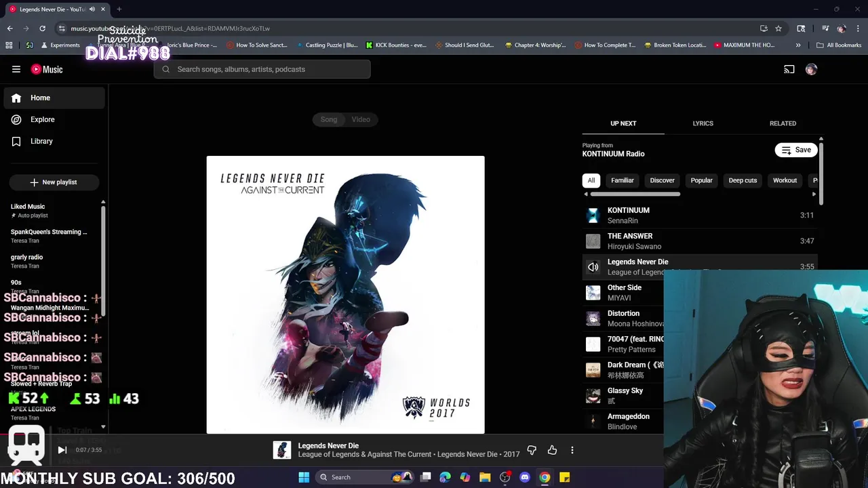The image size is (868, 488).
Task: Click left arrow of the chip scrollbar
Action: [586, 195]
